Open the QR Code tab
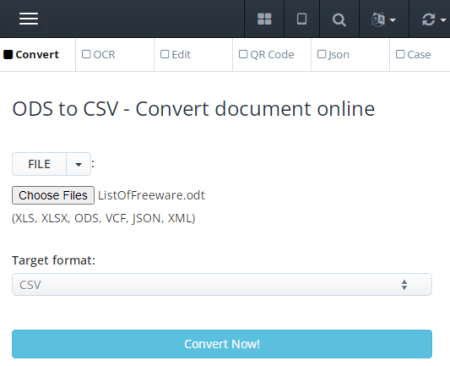This screenshot has width=450, height=366. [267, 55]
